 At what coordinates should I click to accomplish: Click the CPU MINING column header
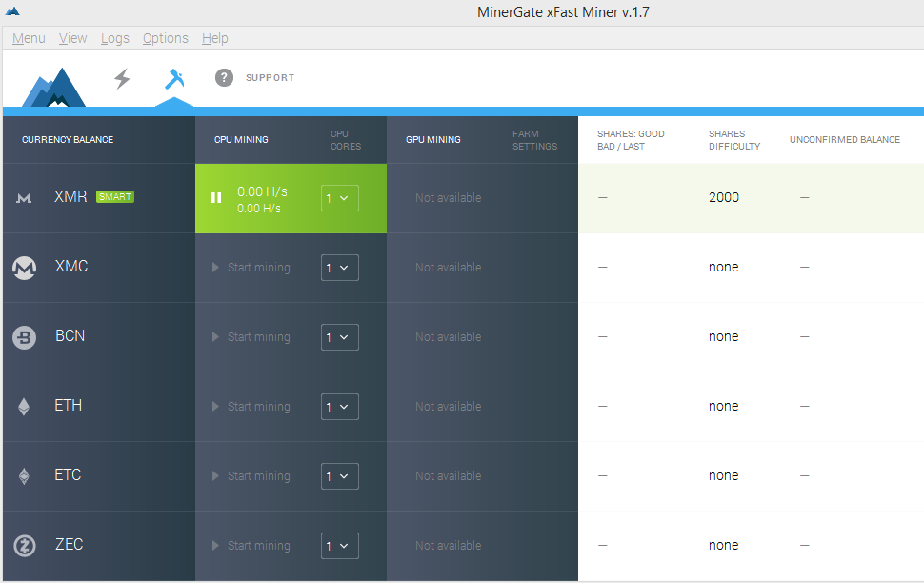click(241, 140)
